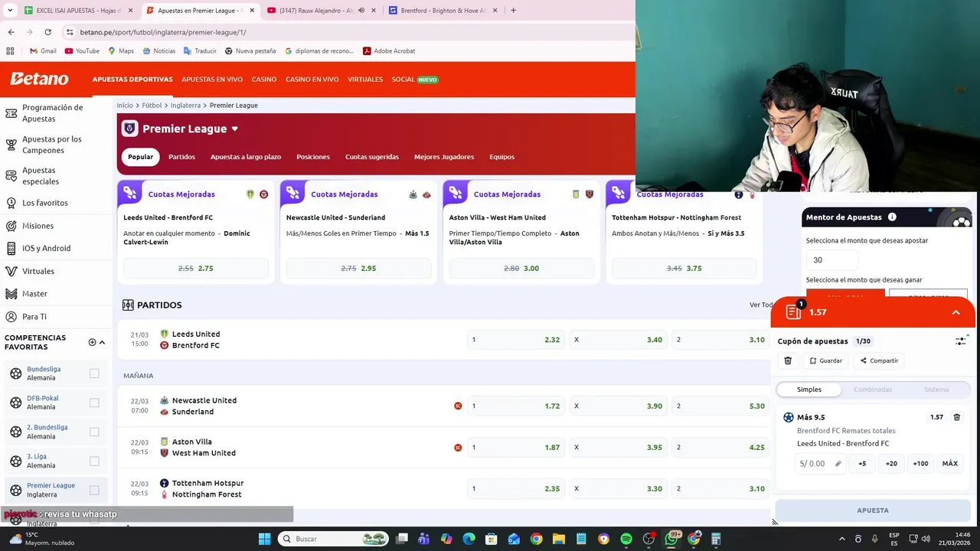The width and height of the screenshot is (980, 551).
Task: Click the Betano logo
Action: click(39, 79)
